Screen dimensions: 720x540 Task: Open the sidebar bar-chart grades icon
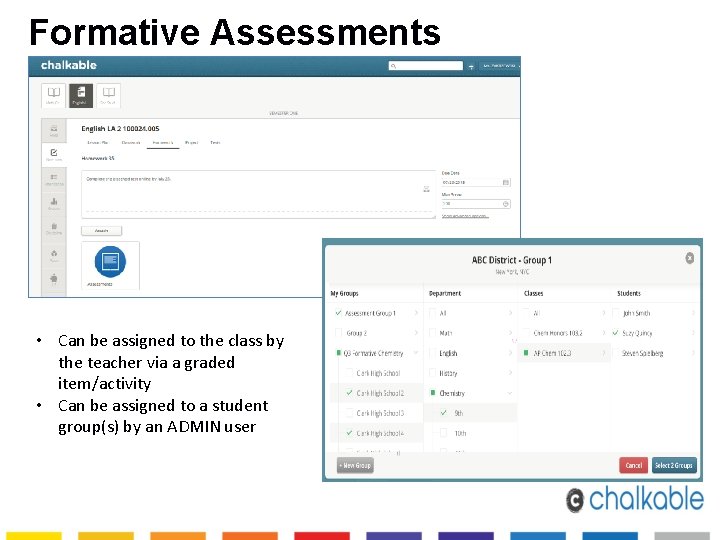54,203
